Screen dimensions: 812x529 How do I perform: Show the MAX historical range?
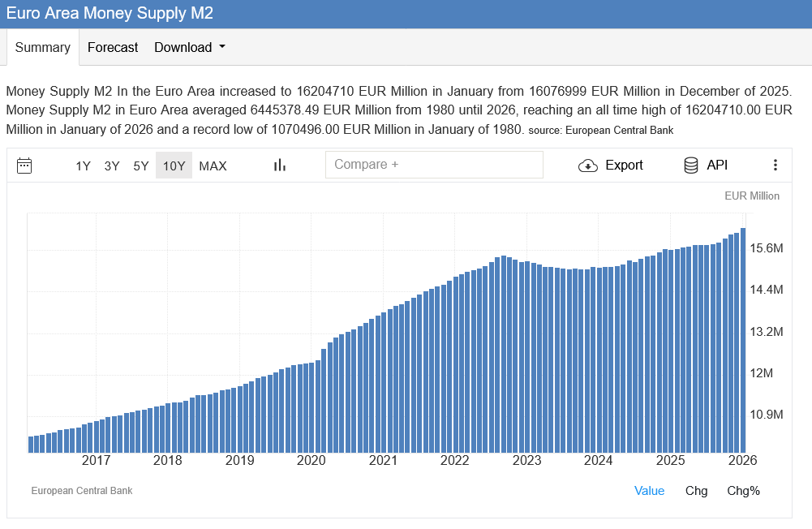[x=213, y=166]
